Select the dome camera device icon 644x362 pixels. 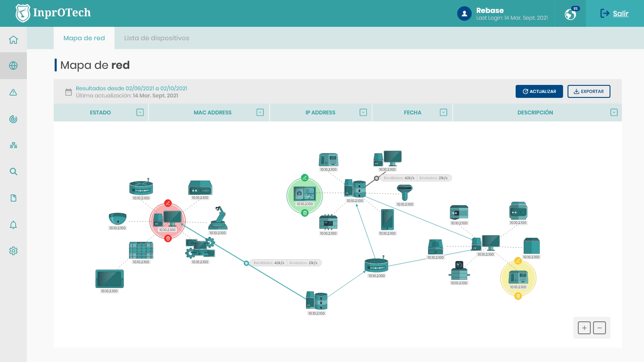point(118,219)
